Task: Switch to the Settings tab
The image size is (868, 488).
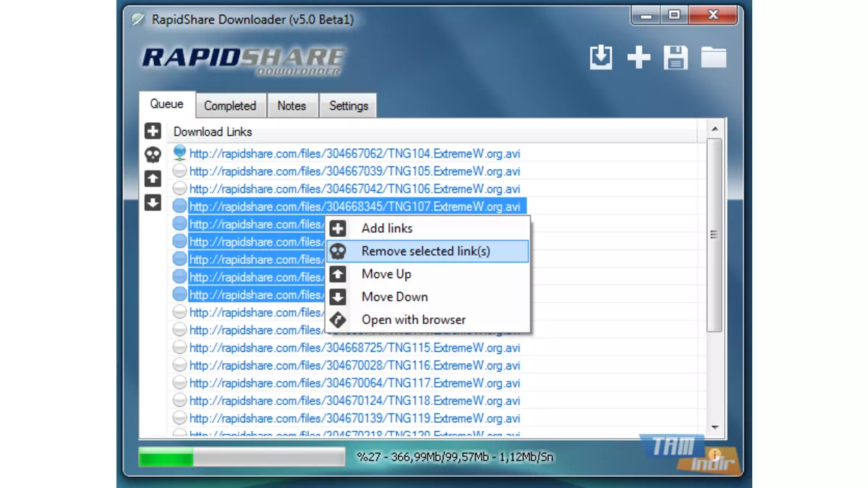Action: pyautogui.click(x=348, y=106)
